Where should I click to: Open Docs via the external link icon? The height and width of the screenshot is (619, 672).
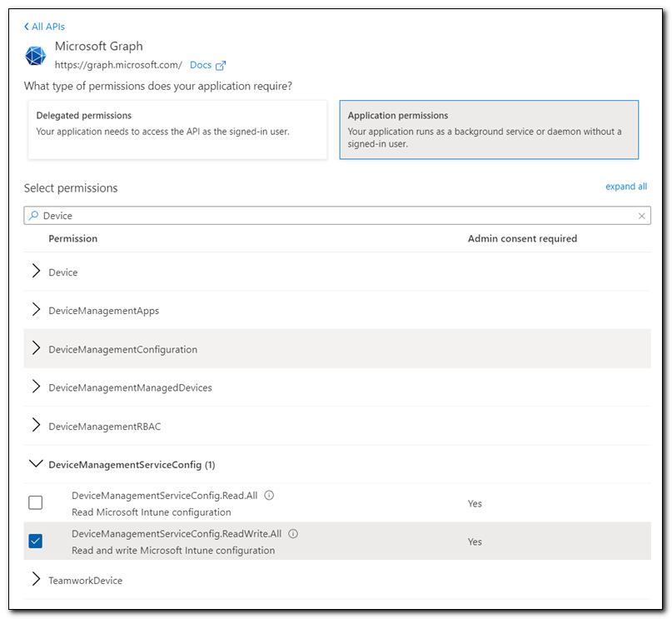[x=221, y=64]
